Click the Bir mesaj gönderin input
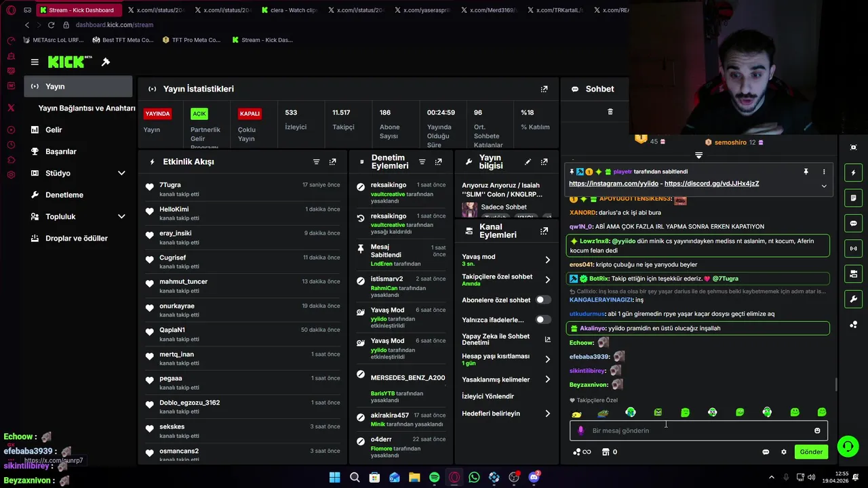The image size is (868, 488). tap(698, 430)
